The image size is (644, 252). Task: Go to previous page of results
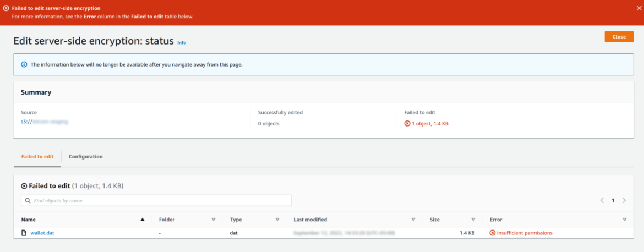tap(602, 200)
